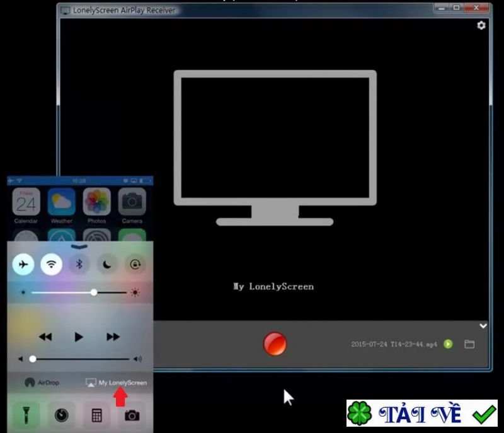Open the Calendar app

click(x=26, y=205)
